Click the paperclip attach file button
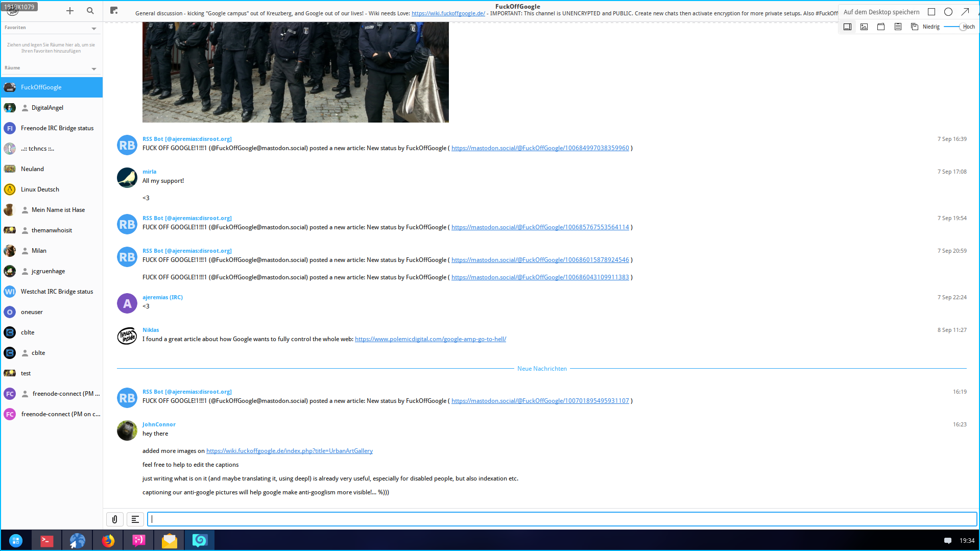This screenshot has height=551, width=980. (x=115, y=519)
